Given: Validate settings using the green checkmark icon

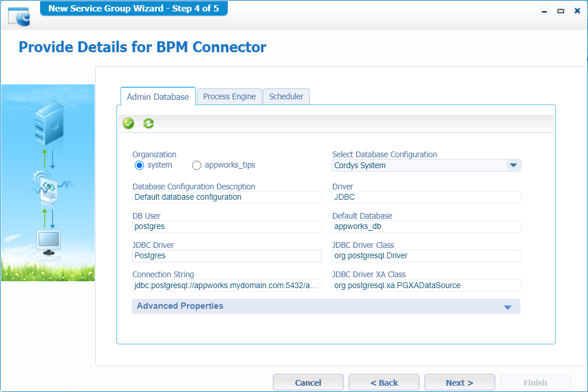Looking at the screenshot, I should (128, 123).
